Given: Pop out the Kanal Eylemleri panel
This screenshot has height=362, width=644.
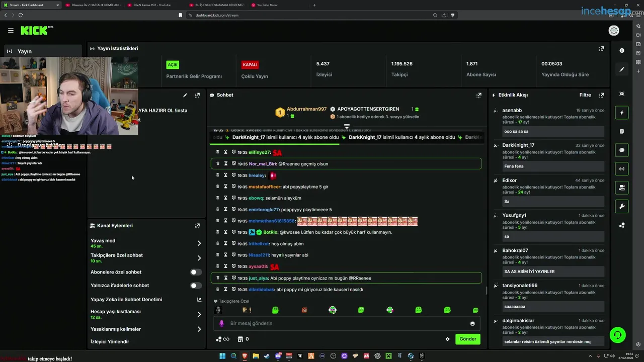Looking at the screenshot, I should [197, 226].
